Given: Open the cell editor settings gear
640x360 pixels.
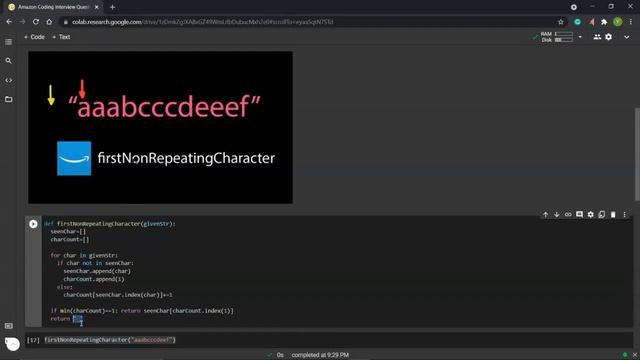Looking at the screenshot, I should (591, 214).
